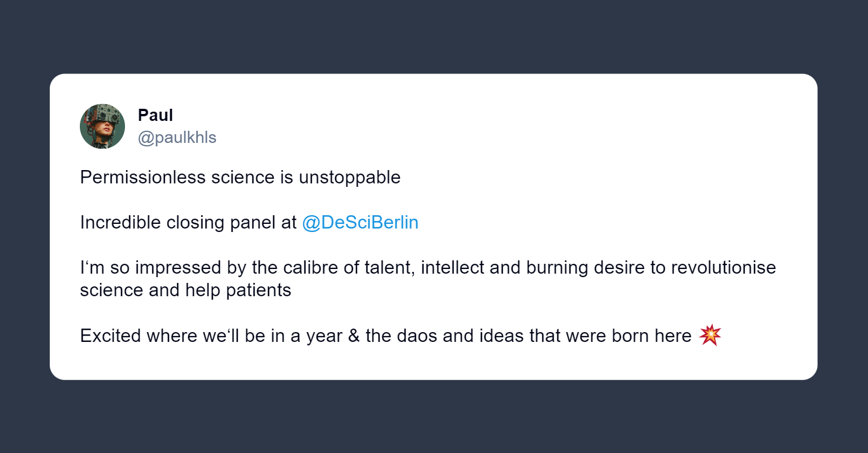Click the collision explosion emoji

pyautogui.click(x=710, y=336)
